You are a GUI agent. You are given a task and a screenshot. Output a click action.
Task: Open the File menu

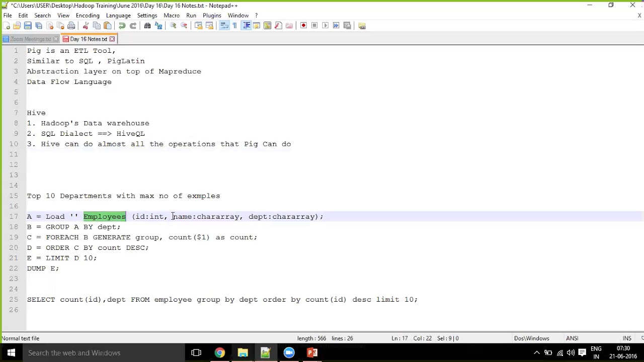(8, 16)
